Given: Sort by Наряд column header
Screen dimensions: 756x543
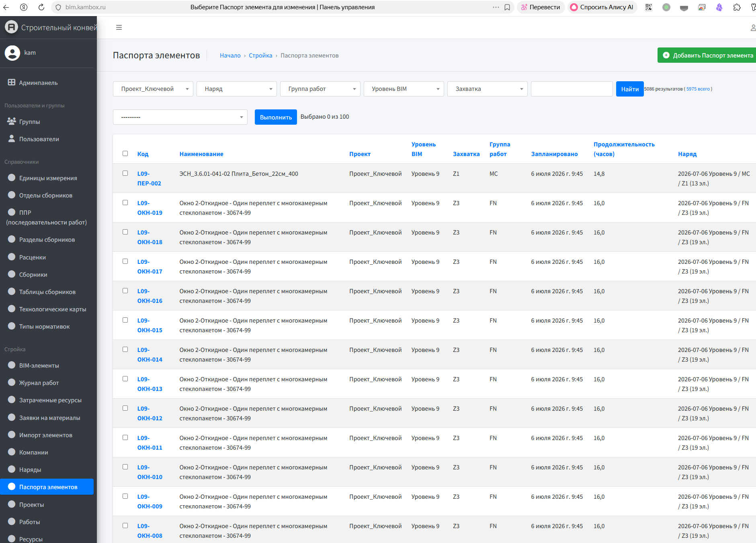Looking at the screenshot, I should point(687,154).
